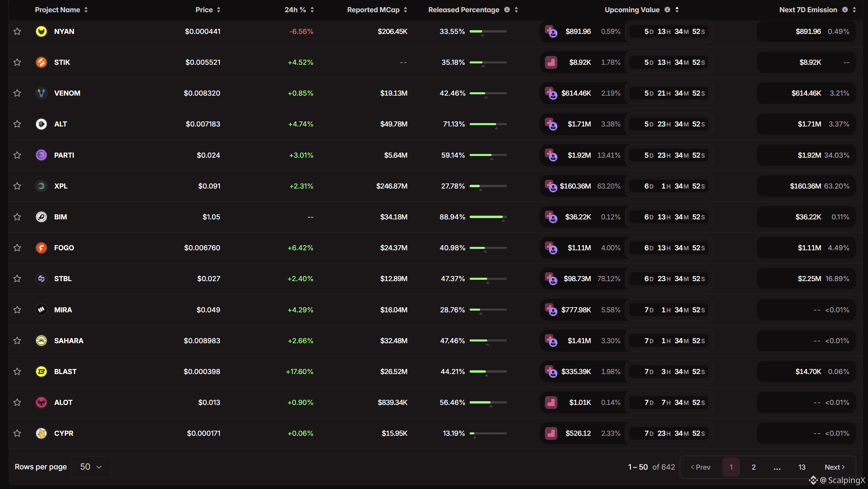Viewport: 868px width, 489px height.
Task: Open the Rows per page dropdown
Action: click(x=91, y=467)
